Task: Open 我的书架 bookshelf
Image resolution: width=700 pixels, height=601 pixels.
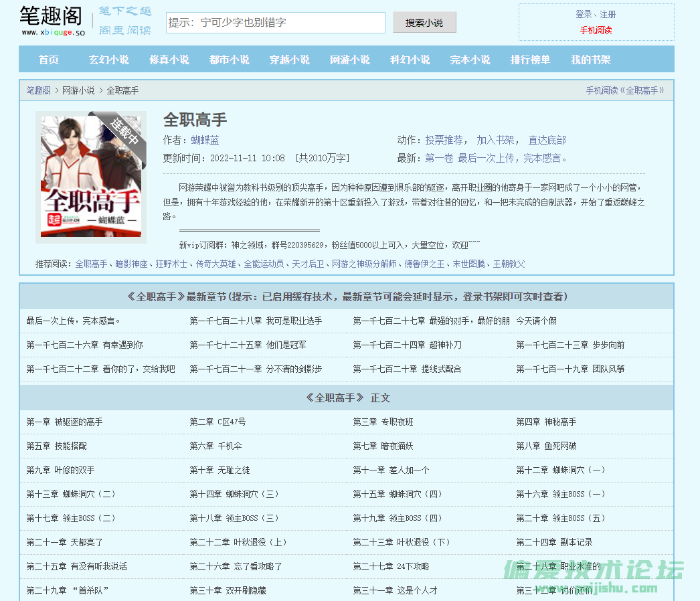Action: click(x=590, y=60)
